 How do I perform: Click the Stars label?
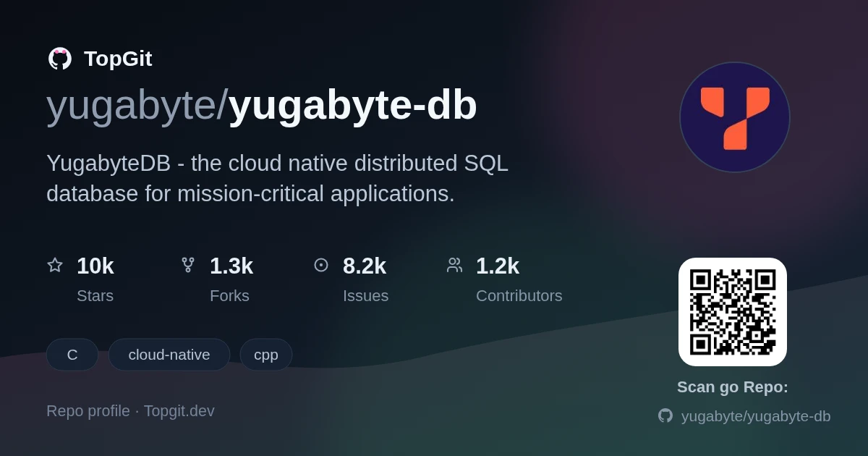coord(95,296)
